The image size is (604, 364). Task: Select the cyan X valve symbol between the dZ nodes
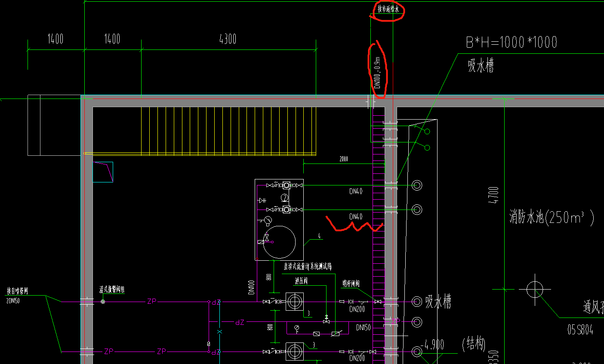tap(219, 332)
